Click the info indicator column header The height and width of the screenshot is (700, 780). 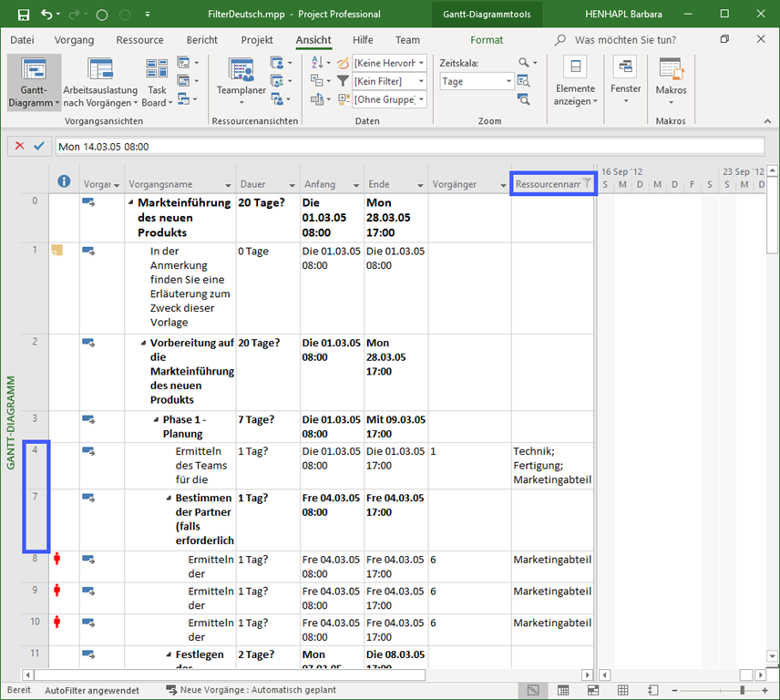[64, 181]
